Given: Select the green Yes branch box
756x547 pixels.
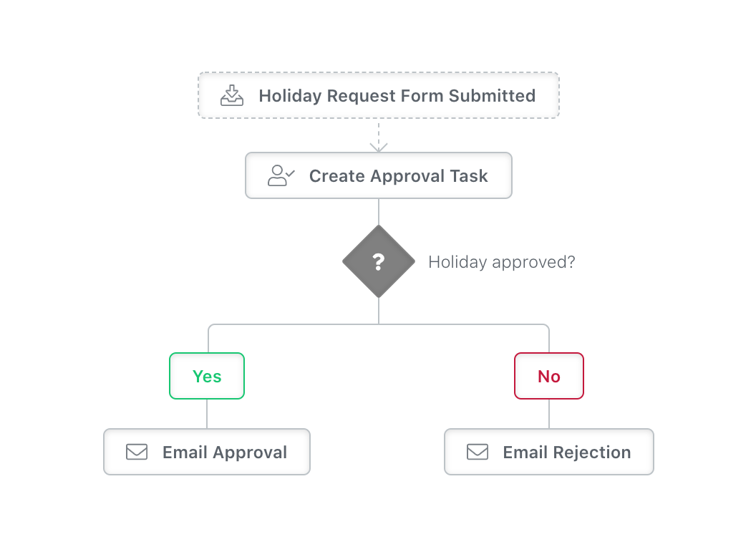Looking at the screenshot, I should click(207, 376).
